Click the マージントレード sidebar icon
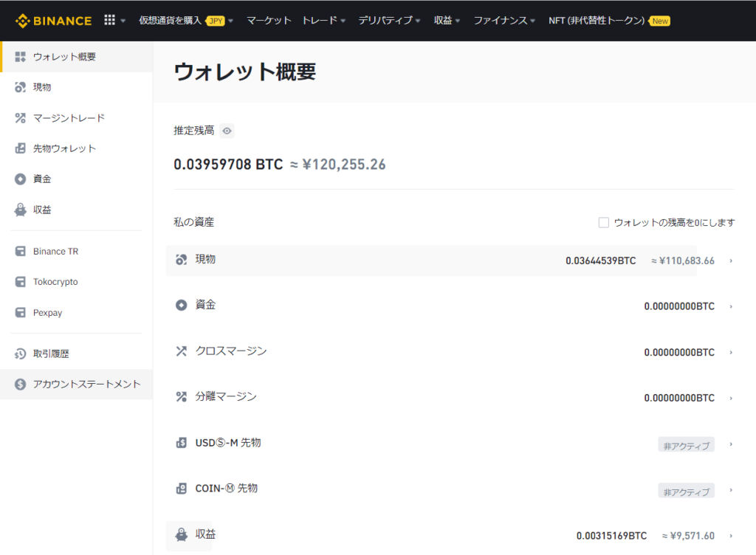This screenshot has width=756, height=555. 21,118
